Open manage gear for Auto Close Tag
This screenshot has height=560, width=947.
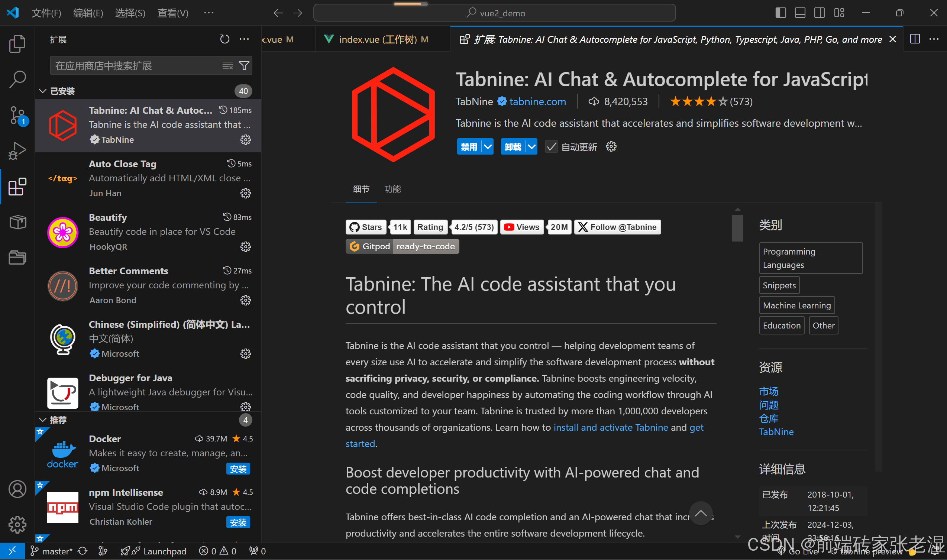(x=246, y=193)
